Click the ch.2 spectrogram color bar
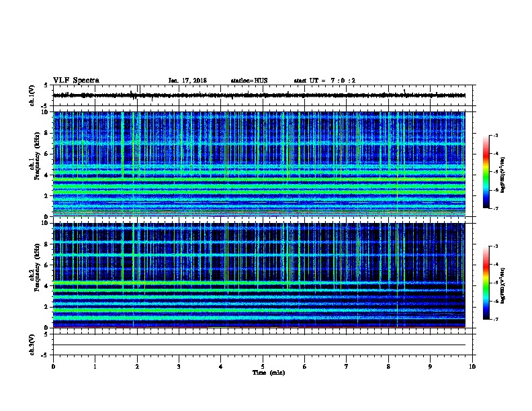Image resolution: width=532 pixels, height=411 pixels. (x=486, y=283)
